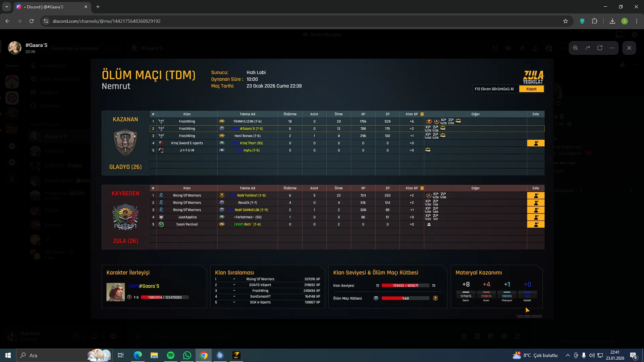Select TR4NK1L1Z4N [T-6] player name
The height and width of the screenshot is (362, 644).
point(248,121)
